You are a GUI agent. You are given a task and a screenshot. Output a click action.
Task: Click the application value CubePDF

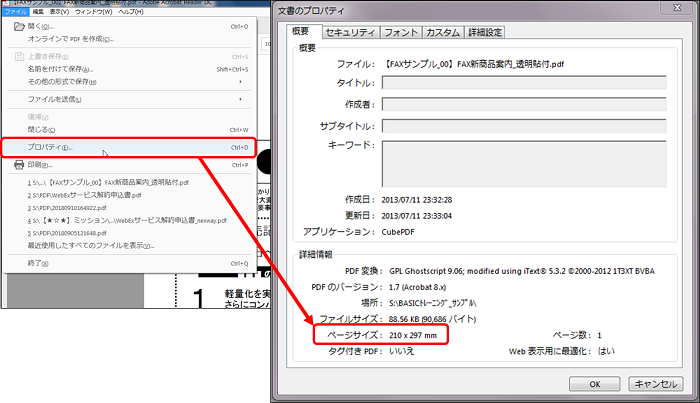[398, 232]
